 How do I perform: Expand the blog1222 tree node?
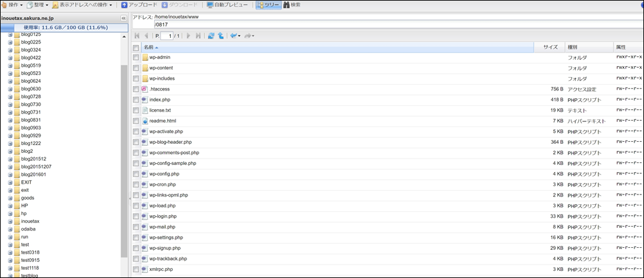coord(10,144)
